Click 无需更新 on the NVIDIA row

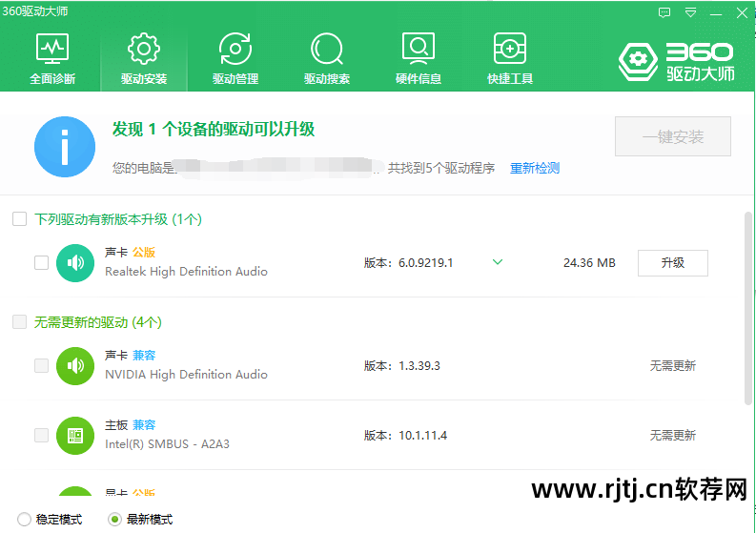pyautogui.click(x=673, y=366)
